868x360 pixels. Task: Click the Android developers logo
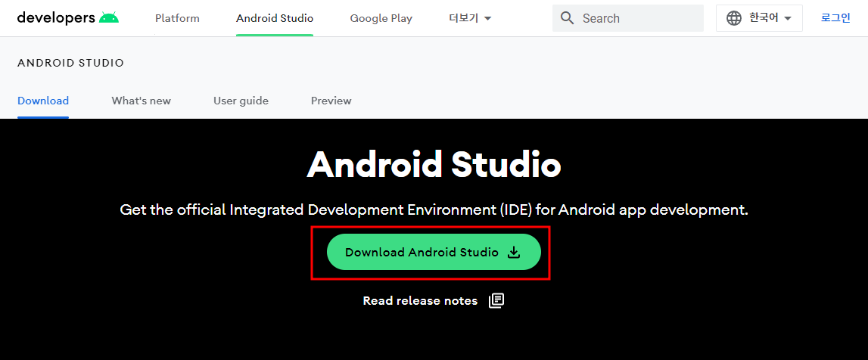pos(68,17)
